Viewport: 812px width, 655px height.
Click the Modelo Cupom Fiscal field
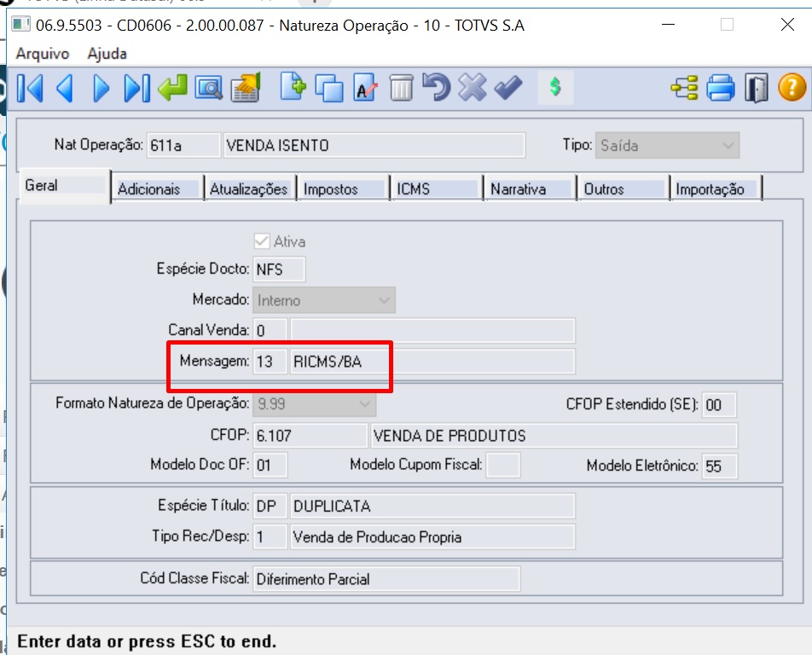503,465
